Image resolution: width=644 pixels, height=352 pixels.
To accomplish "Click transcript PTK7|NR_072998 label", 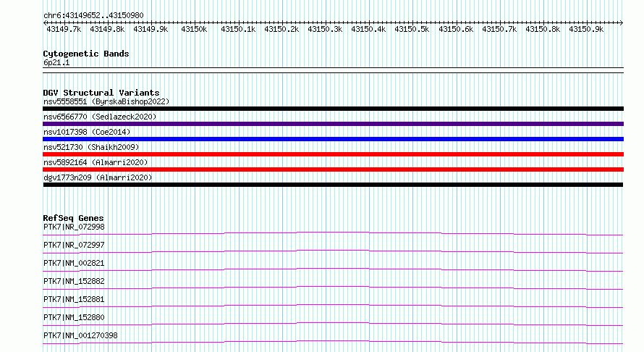I will [74, 227].
